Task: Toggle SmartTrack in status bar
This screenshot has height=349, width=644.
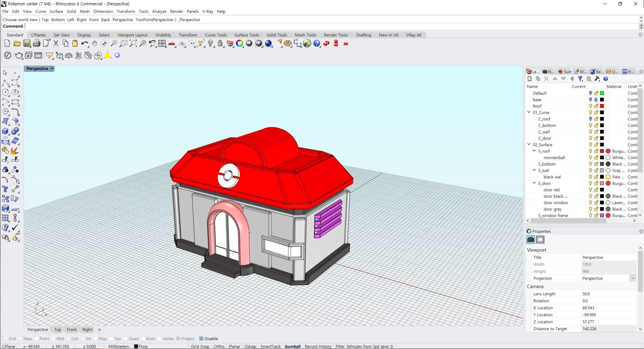Action: tap(270, 346)
